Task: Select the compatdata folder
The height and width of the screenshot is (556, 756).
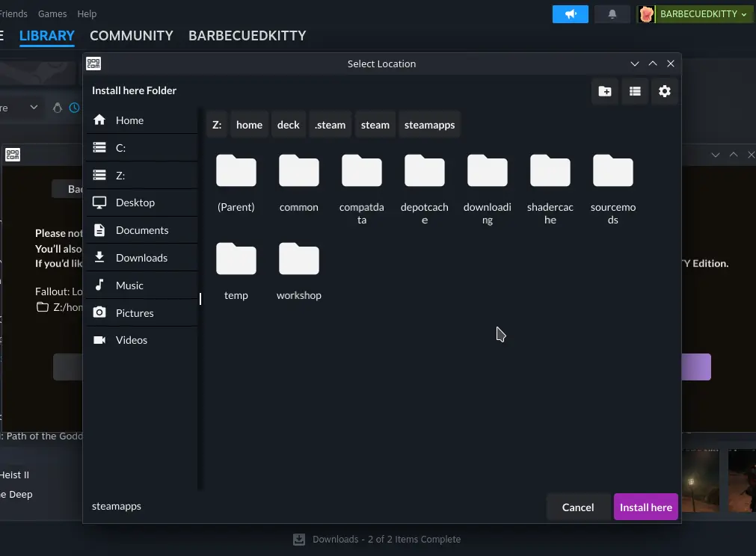Action: [x=362, y=189]
